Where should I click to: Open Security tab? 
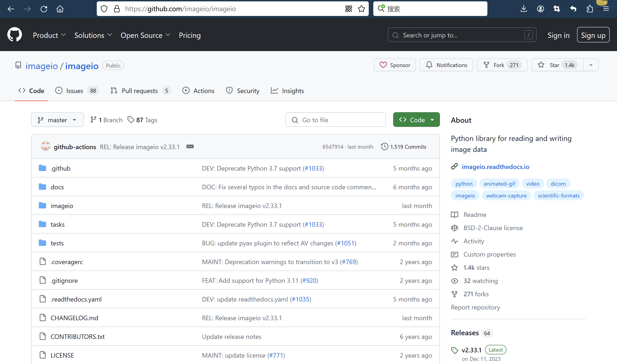[242, 91]
